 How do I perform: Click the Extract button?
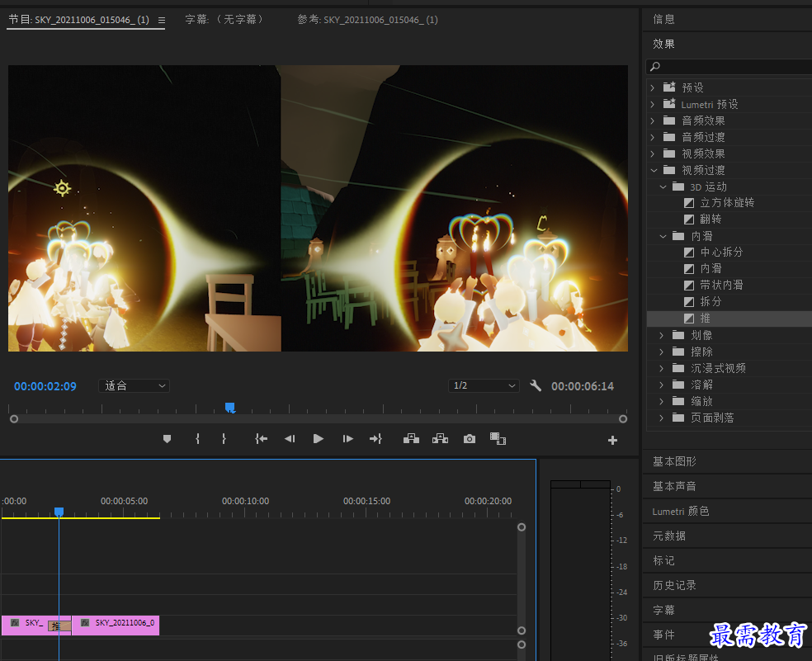click(x=440, y=439)
